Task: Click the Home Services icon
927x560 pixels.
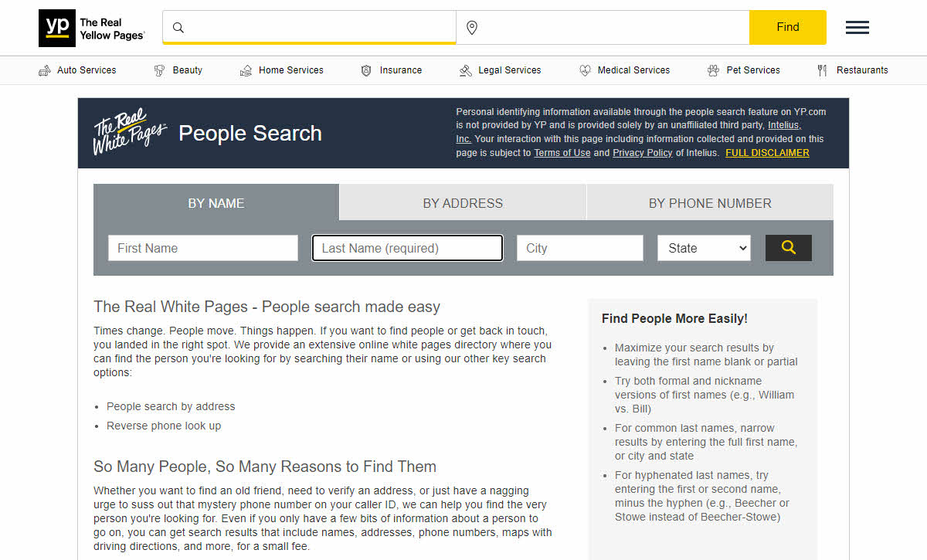Action: [x=247, y=70]
